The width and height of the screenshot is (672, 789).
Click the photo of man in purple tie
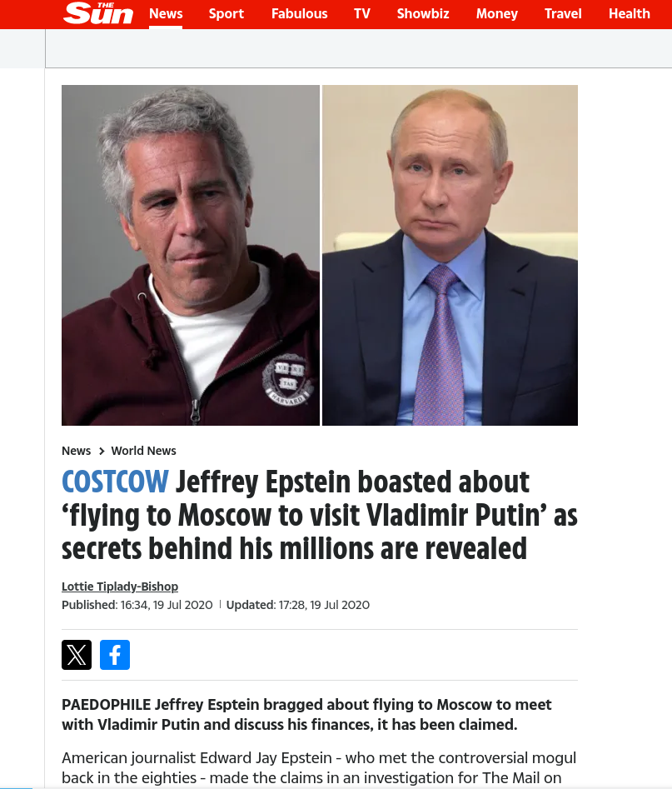click(450, 255)
